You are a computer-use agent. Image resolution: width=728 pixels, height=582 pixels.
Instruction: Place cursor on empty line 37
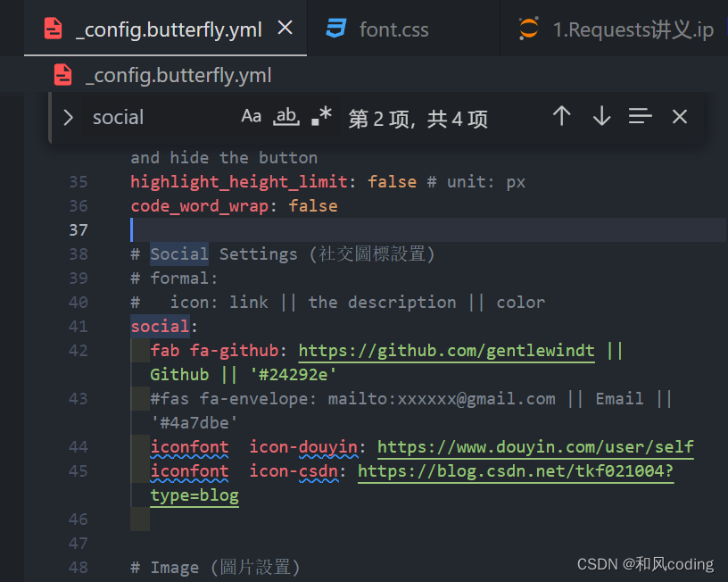427,230
